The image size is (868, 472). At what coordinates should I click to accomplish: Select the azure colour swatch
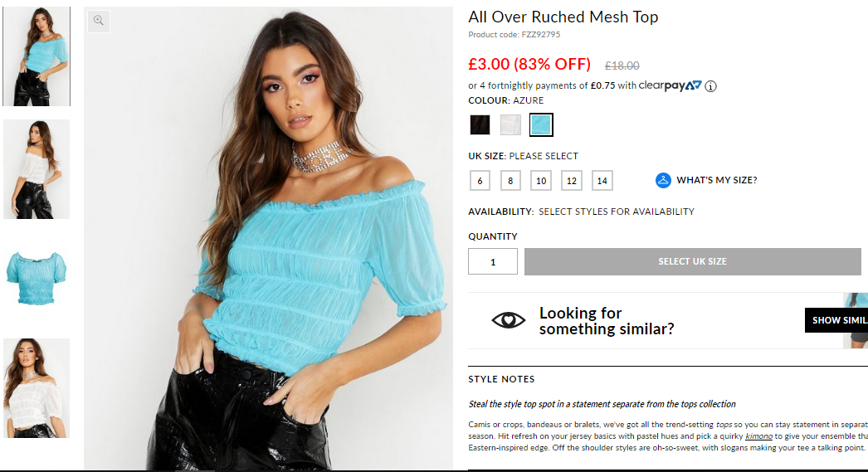click(x=541, y=124)
